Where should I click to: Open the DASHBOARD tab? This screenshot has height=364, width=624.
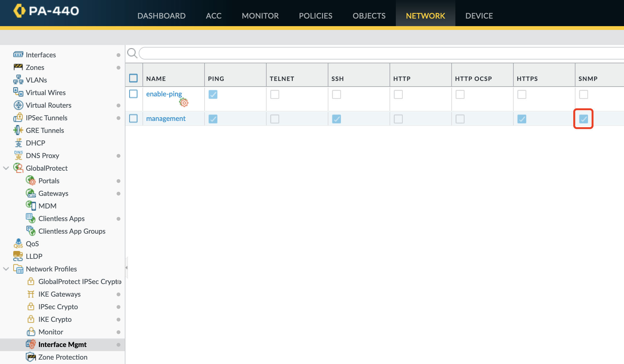[161, 16]
